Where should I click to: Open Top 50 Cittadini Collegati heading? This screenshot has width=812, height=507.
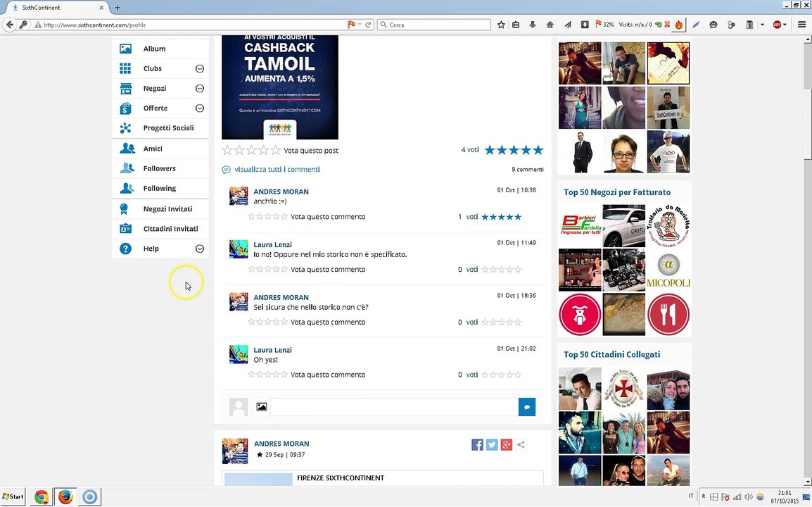(611, 355)
